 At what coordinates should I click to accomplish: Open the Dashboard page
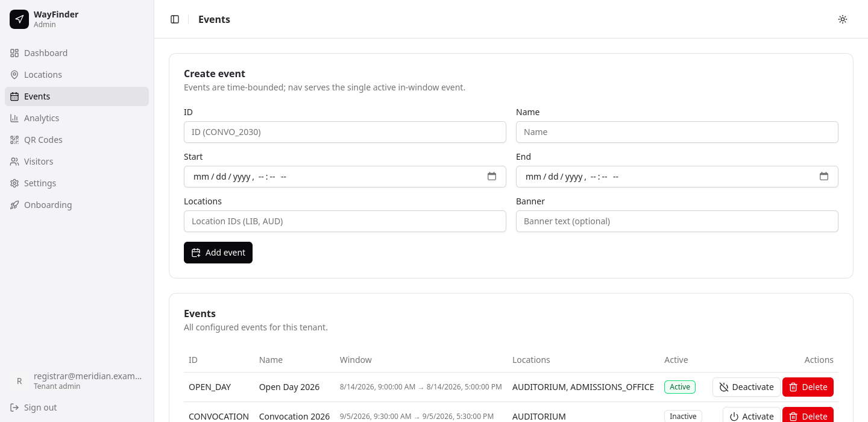(77, 53)
